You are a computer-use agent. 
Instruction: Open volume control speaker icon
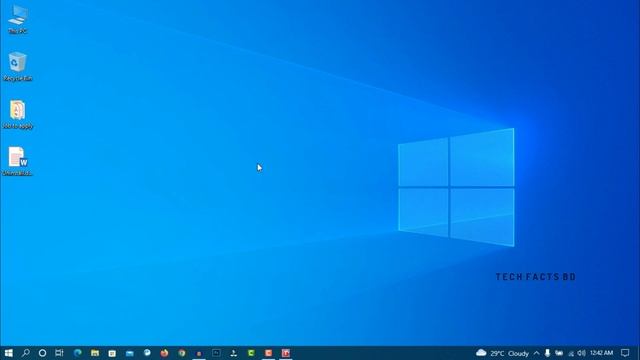click(x=582, y=353)
